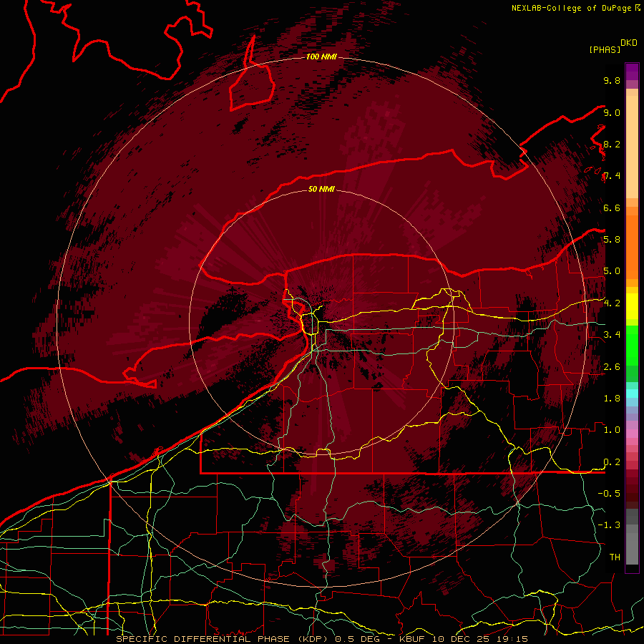Click the TH legend label
644x644 pixels.
[615, 557]
